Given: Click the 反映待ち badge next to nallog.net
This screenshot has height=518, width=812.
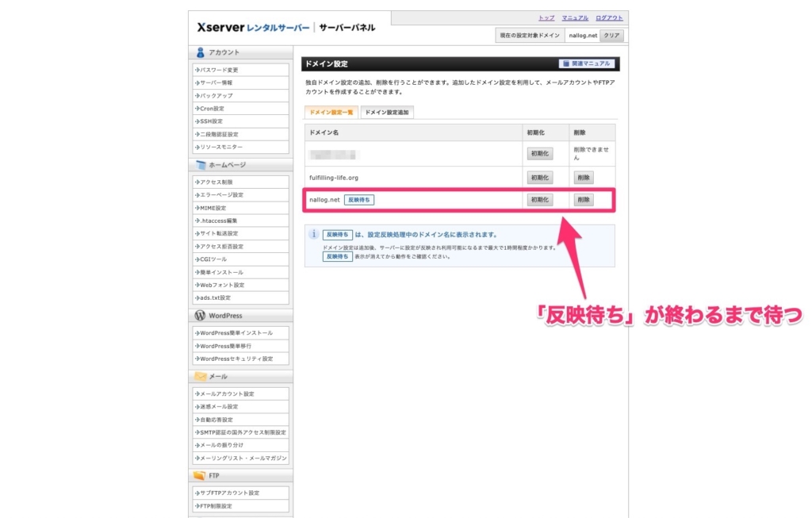Looking at the screenshot, I should (x=359, y=200).
